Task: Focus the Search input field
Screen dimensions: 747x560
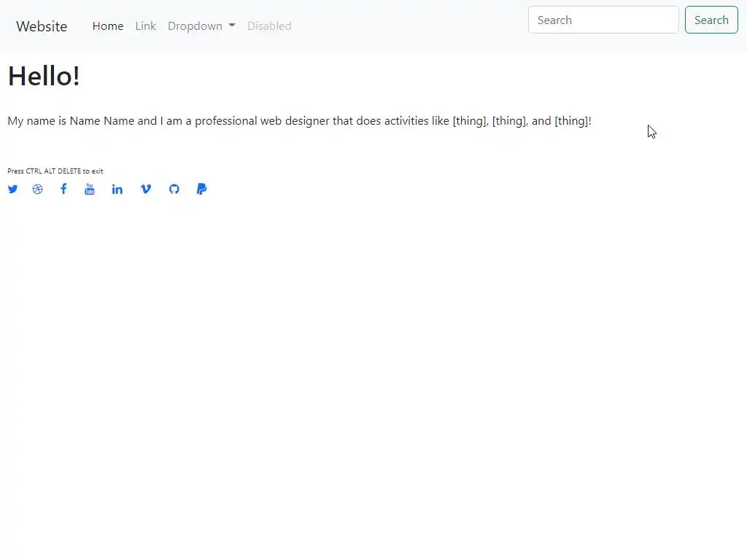Action: tap(603, 20)
